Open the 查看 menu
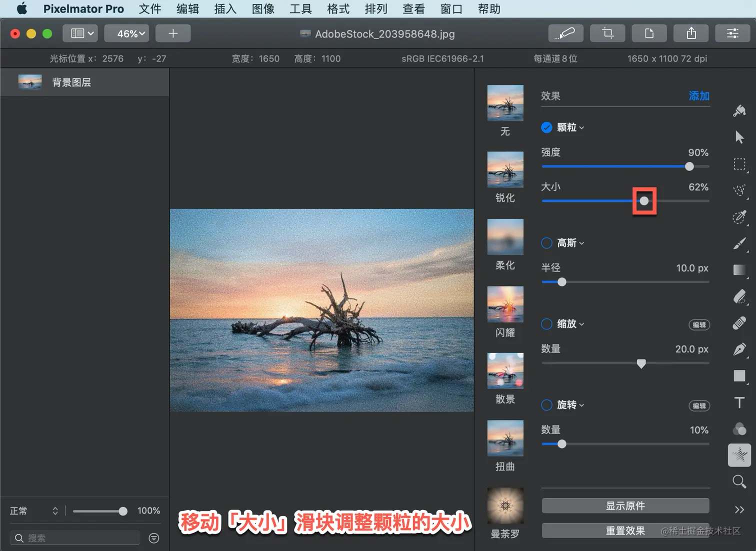This screenshot has width=756, height=551. (x=414, y=9)
